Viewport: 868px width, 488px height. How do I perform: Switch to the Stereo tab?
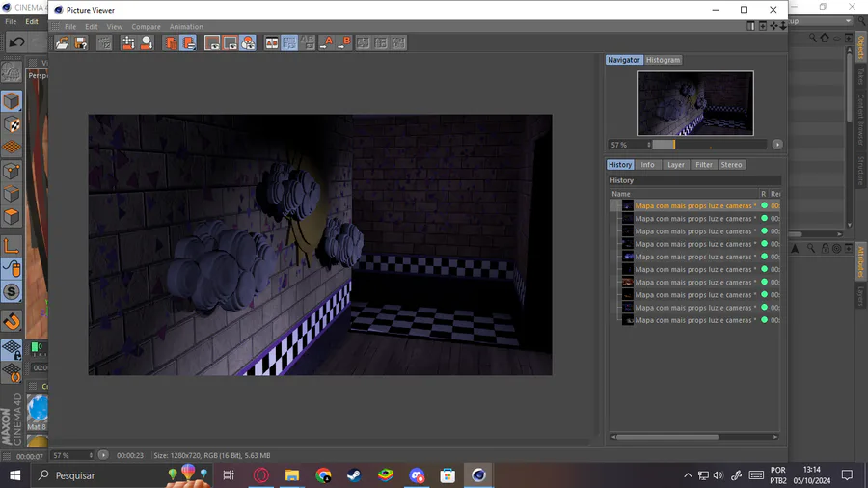click(731, 165)
